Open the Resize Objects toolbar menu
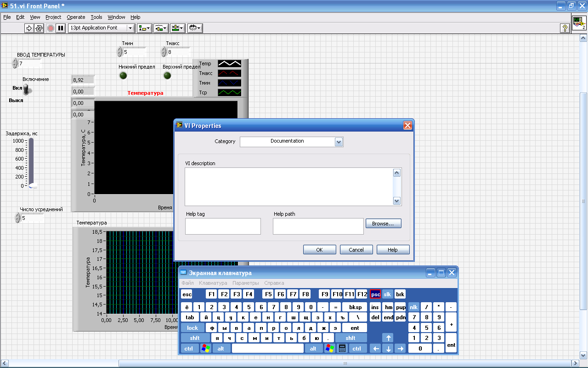588x368 pixels. tap(177, 28)
